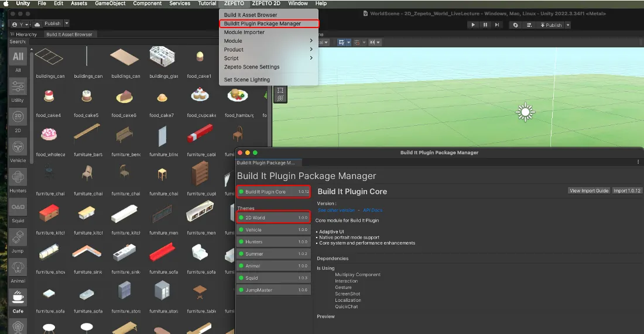Open the dropdown arrow next to right Publish button
The image size is (644, 334).
tap(568, 25)
